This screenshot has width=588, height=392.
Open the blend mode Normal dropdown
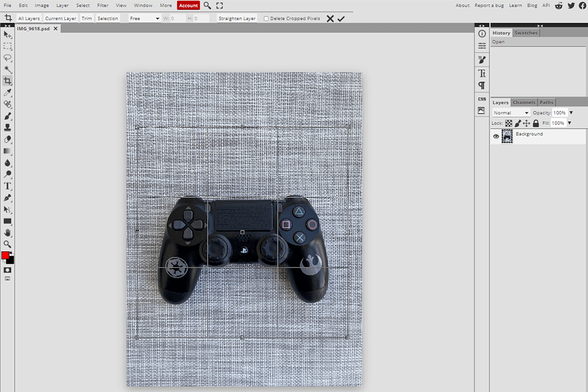click(511, 113)
